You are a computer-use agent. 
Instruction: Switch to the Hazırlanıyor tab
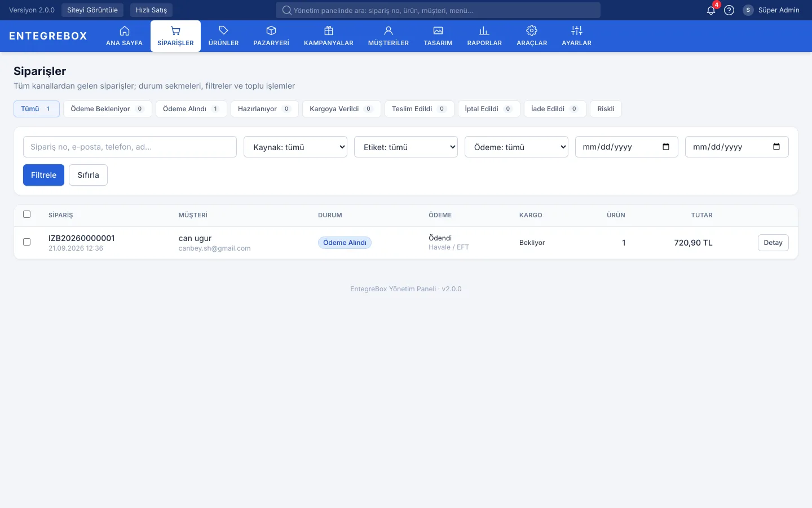[x=264, y=109]
